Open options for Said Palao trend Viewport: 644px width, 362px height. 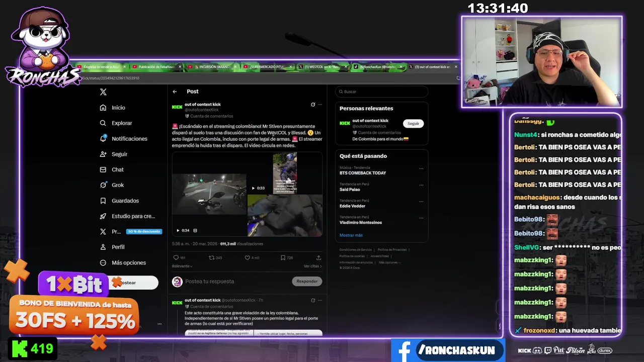point(422,185)
